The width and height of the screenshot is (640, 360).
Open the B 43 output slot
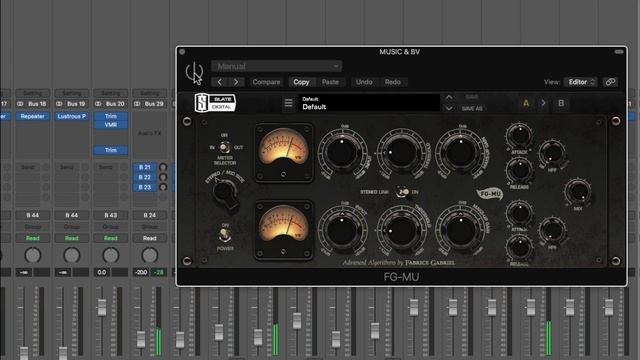(x=111, y=215)
